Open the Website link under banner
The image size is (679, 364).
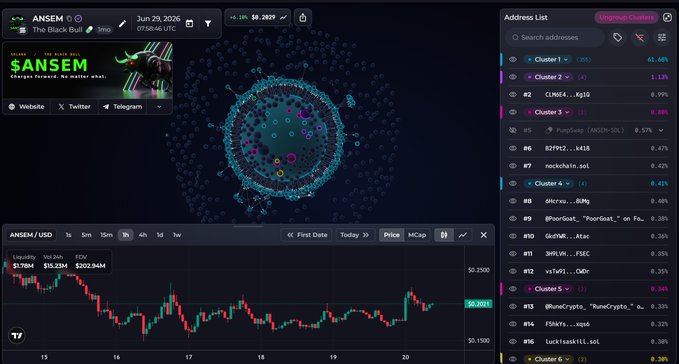tap(27, 106)
